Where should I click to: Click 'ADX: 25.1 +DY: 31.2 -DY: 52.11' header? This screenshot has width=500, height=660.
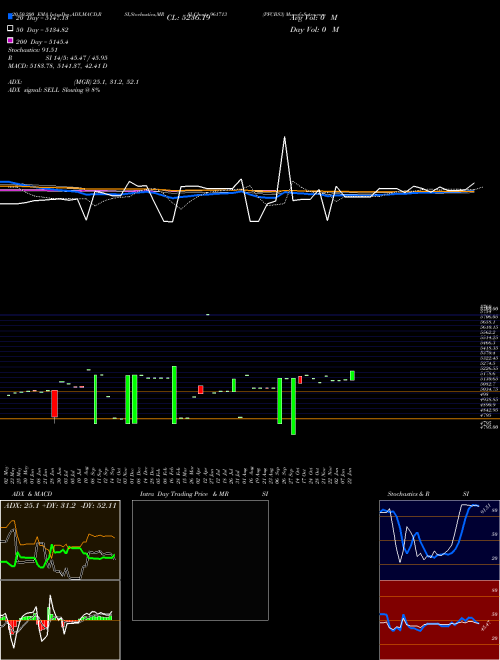[x=60, y=506]
